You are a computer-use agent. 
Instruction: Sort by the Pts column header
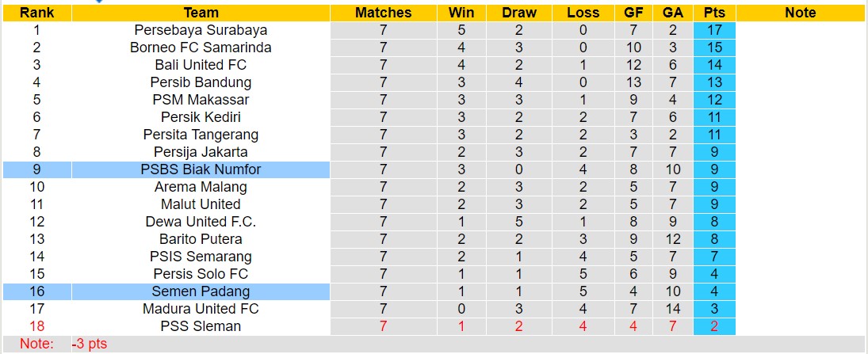click(x=714, y=13)
